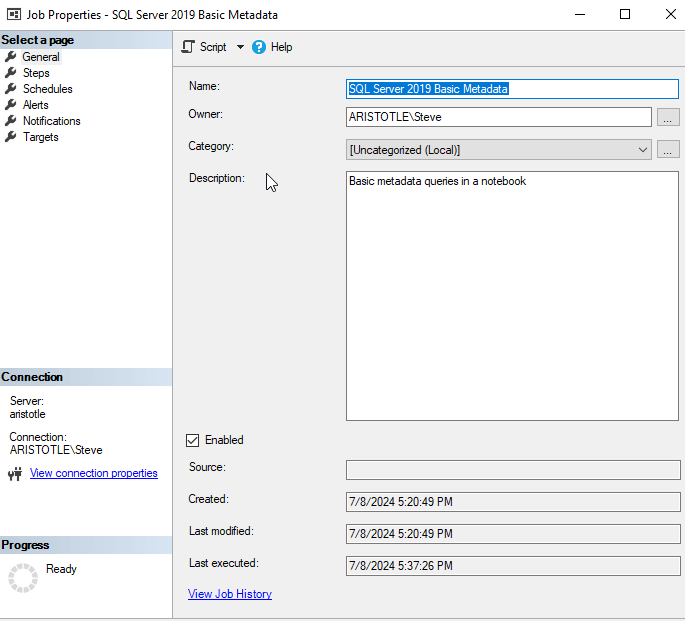Open the Category combo box
The width and height of the screenshot is (685, 621).
click(498, 150)
